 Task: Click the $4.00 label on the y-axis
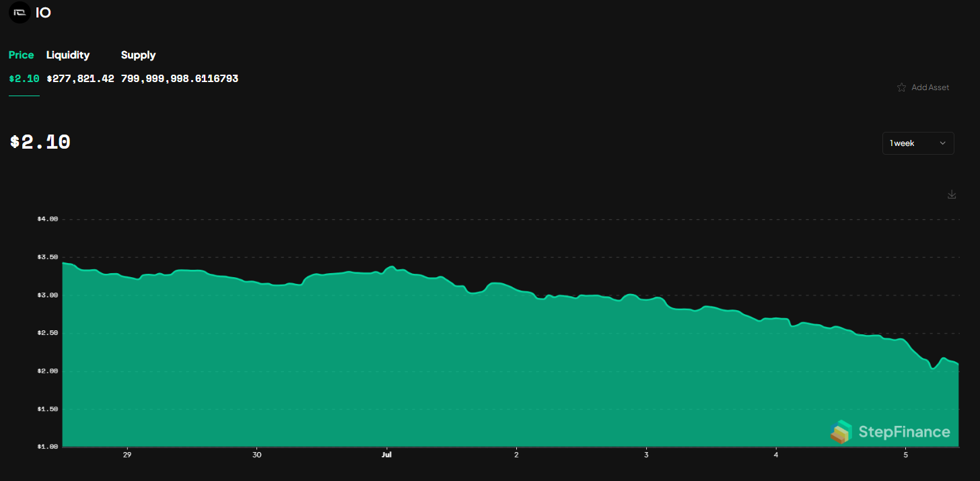46,218
